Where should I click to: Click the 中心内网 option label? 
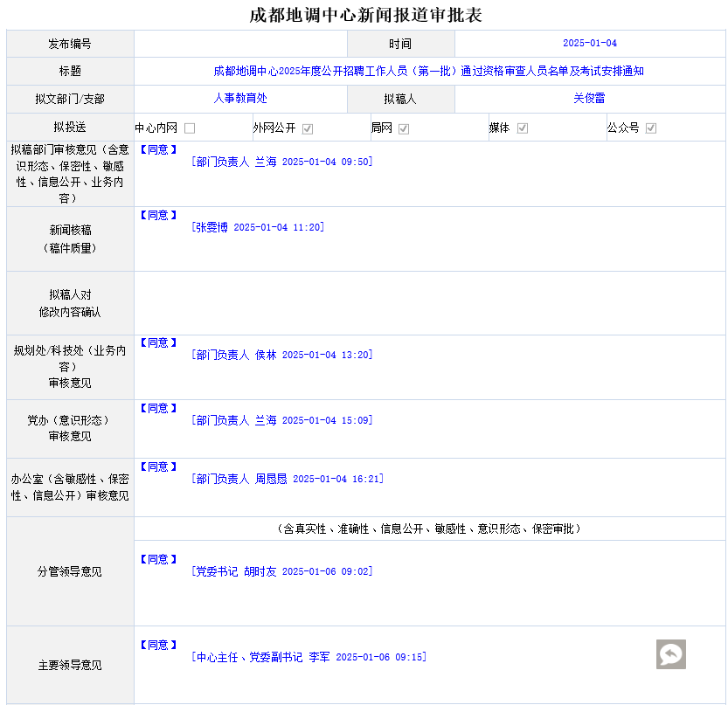(x=156, y=128)
